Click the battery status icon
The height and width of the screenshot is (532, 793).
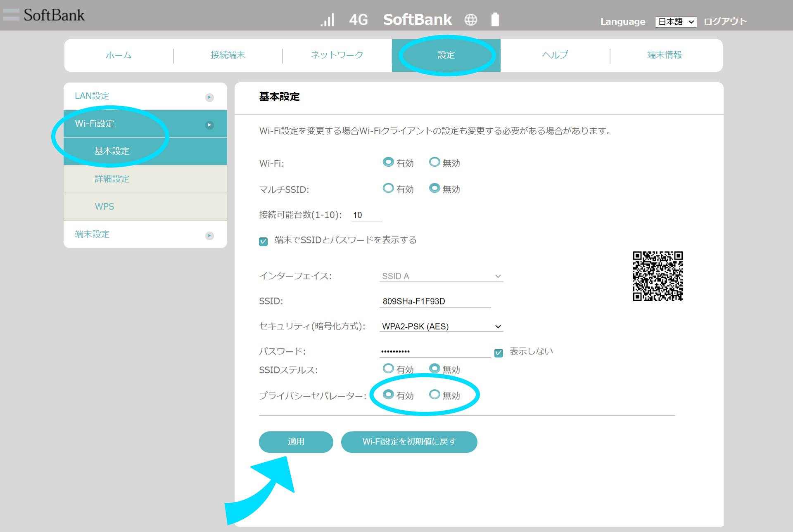(495, 19)
